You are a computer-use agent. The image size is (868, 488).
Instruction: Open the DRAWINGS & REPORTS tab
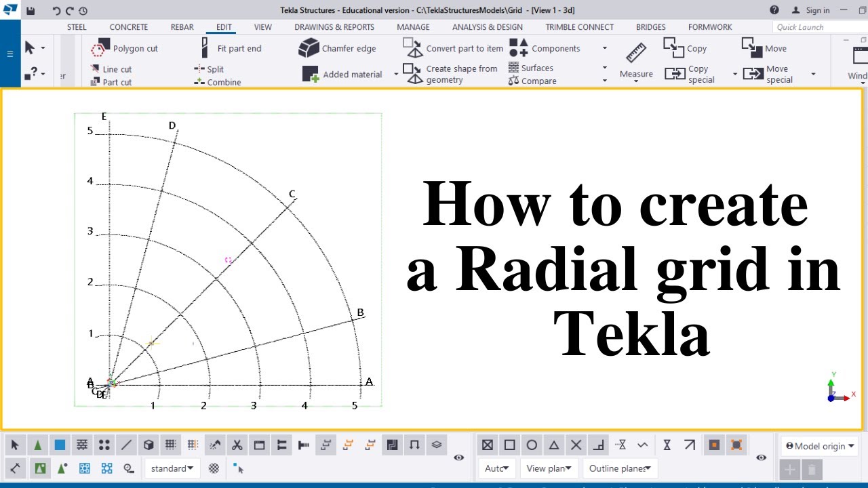[334, 27]
